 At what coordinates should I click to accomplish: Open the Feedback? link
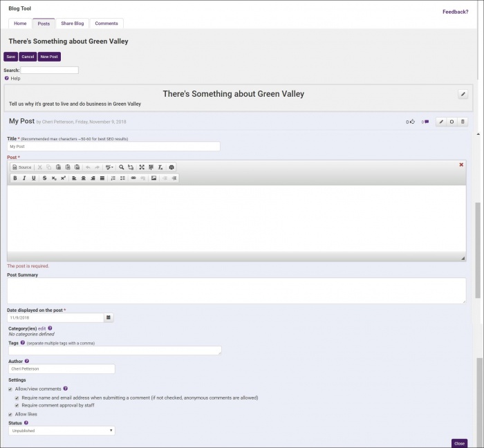tap(455, 12)
